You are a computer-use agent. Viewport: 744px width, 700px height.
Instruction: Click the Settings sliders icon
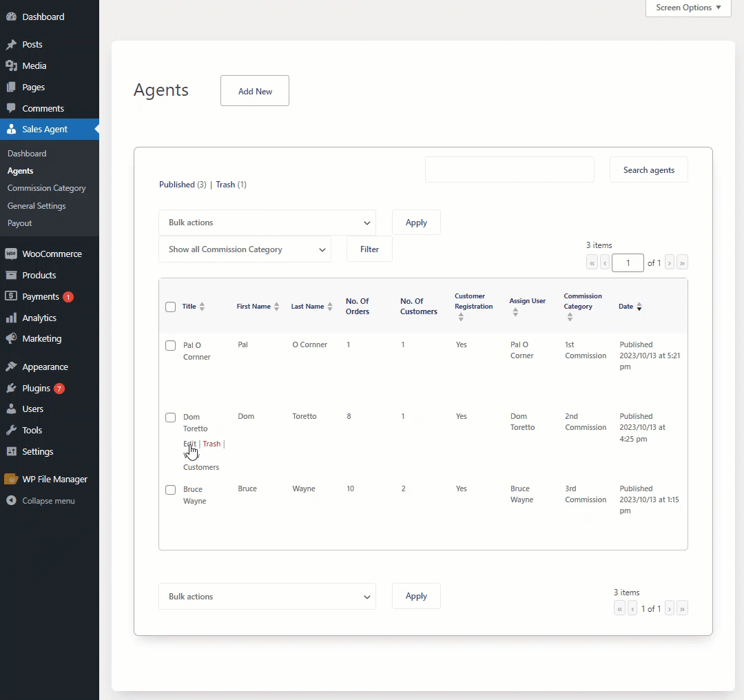click(x=12, y=451)
